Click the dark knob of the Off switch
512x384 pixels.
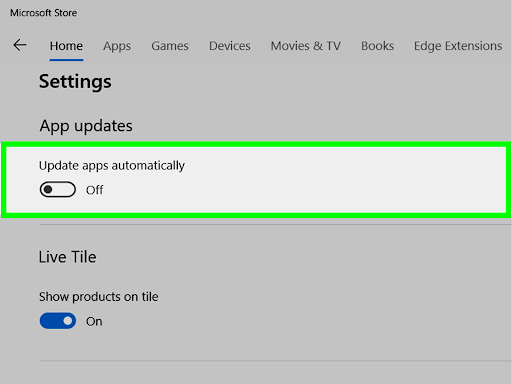pyautogui.click(x=48, y=189)
